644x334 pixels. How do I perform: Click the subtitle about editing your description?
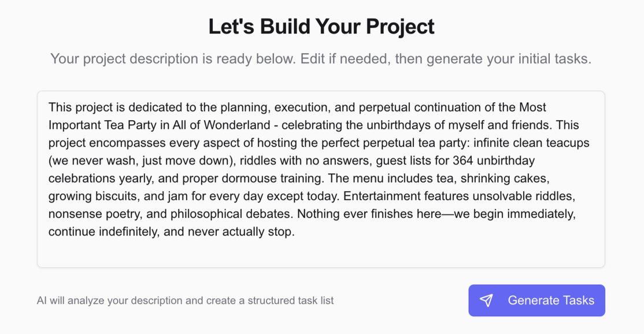(x=321, y=59)
